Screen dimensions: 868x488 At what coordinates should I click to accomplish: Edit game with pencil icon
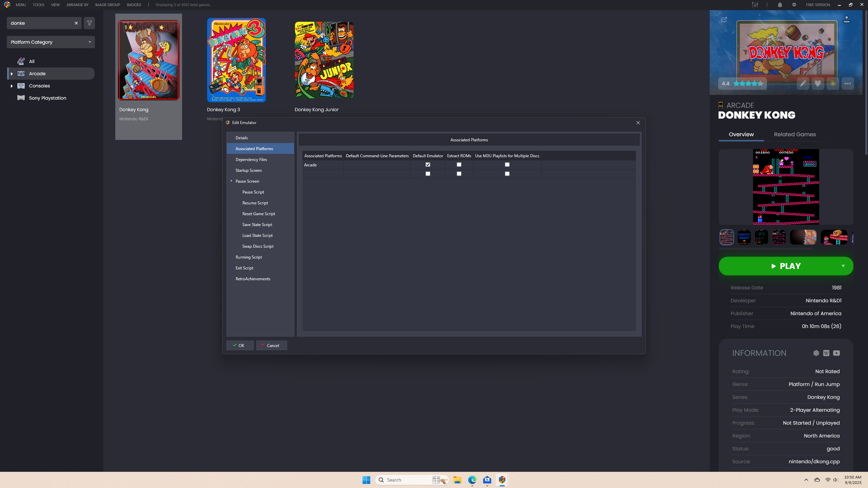pos(803,84)
